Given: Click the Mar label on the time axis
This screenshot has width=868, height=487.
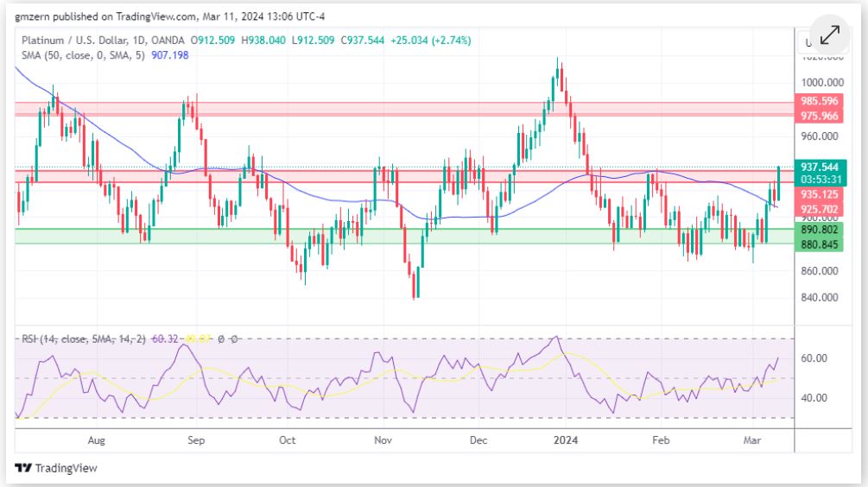Looking at the screenshot, I should [751, 440].
